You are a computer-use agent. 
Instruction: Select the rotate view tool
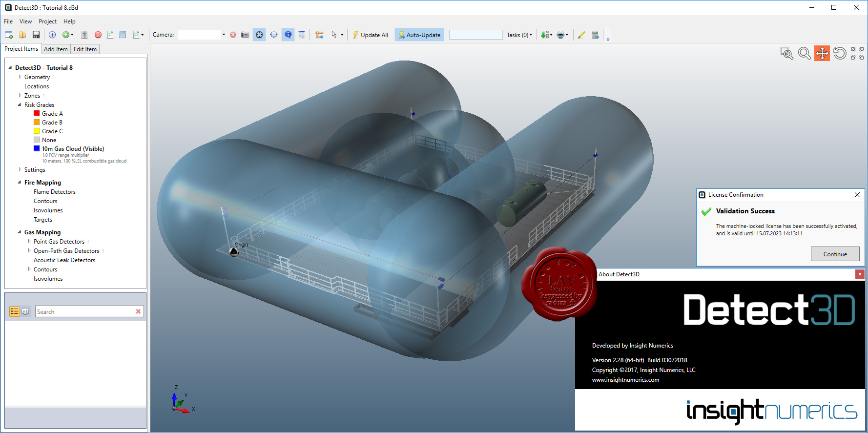click(x=840, y=53)
